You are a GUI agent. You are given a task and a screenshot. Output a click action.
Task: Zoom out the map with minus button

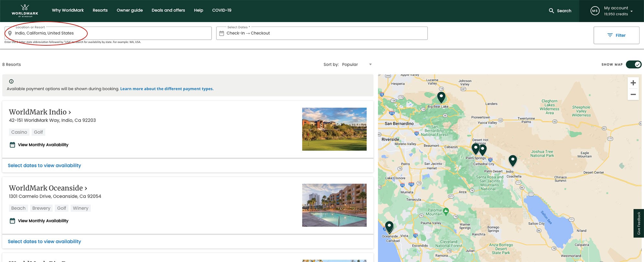pyautogui.click(x=633, y=94)
